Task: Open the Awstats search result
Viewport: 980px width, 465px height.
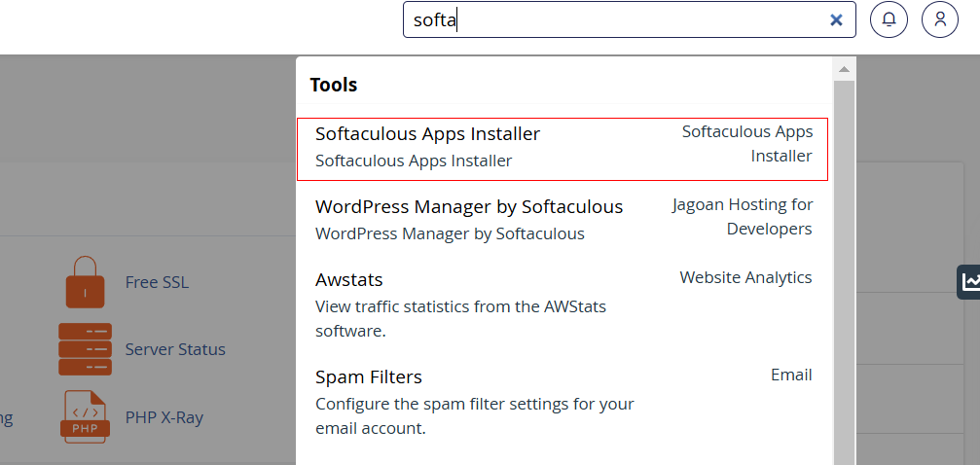Action: coord(563,304)
